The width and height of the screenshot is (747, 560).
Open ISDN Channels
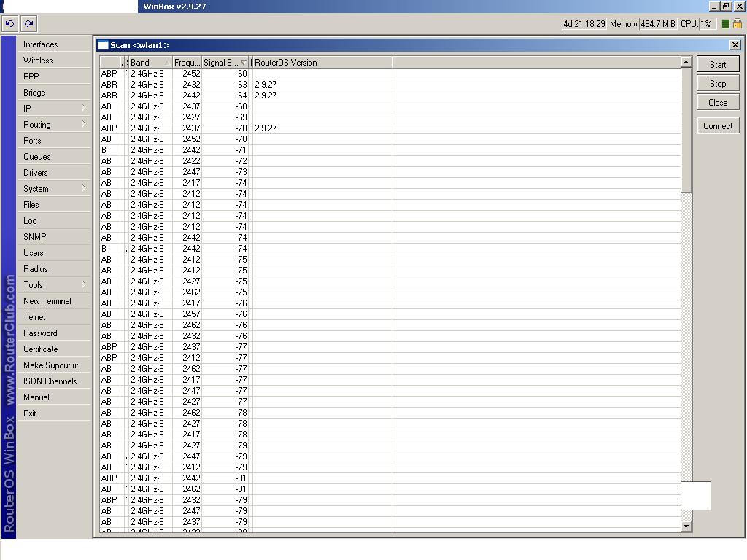pos(54,381)
